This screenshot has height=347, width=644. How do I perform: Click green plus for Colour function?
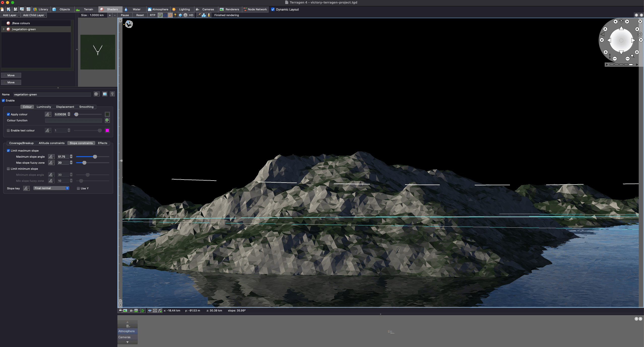tap(107, 120)
